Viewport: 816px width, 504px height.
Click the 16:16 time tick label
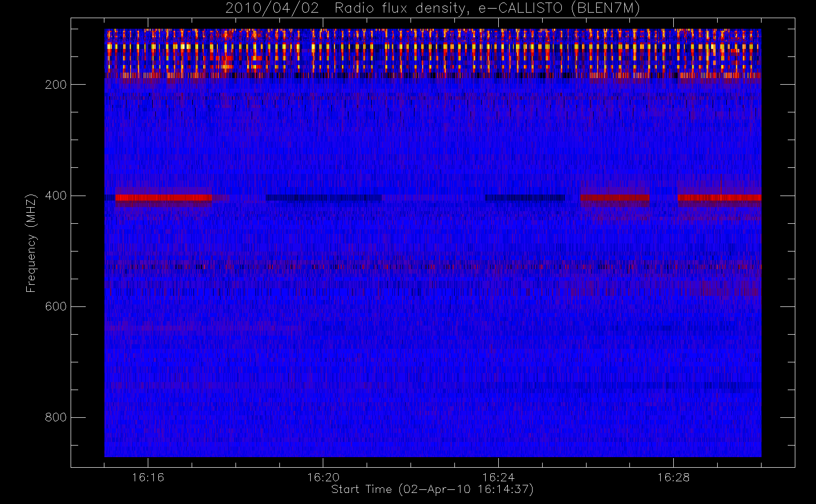tap(148, 477)
